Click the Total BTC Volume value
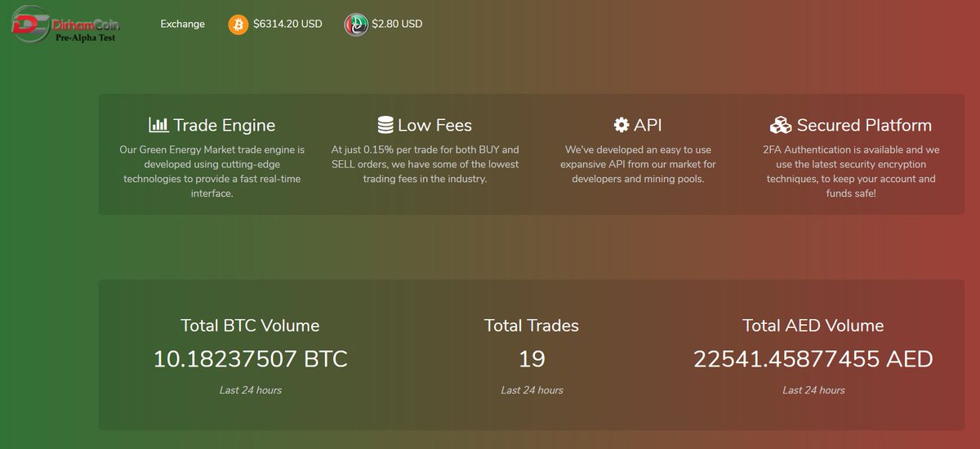This screenshot has width=980, height=449. tap(251, 358)
